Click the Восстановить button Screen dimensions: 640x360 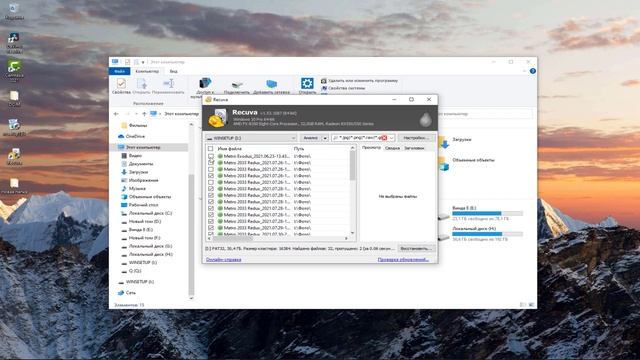[x=416, y=249]
